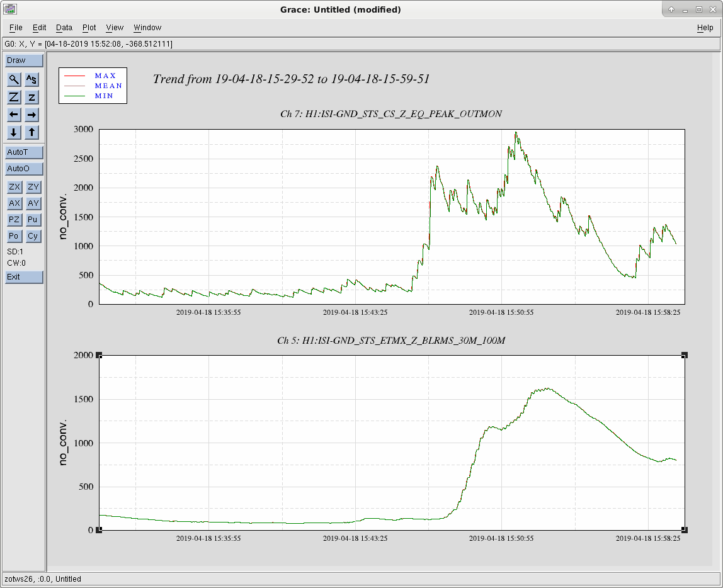Click the legend box with MAX MEAN MIN

93,86
